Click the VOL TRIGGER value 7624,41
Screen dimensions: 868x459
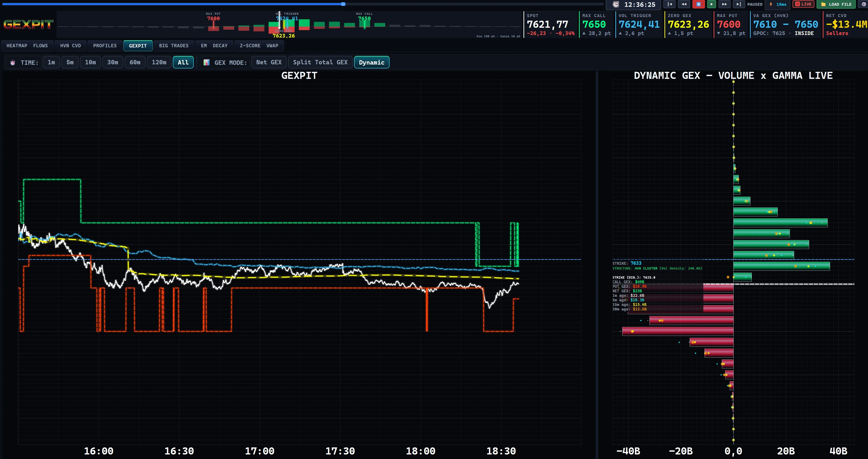[639, 25]
